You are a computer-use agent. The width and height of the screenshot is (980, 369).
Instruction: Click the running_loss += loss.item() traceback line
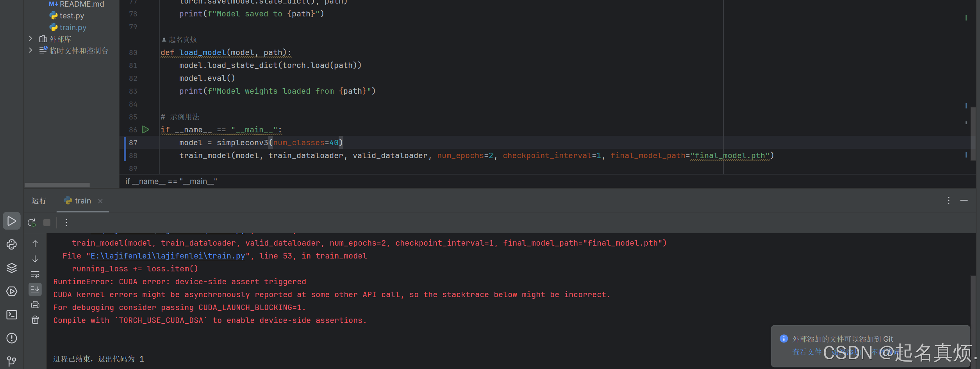point(135,269)
